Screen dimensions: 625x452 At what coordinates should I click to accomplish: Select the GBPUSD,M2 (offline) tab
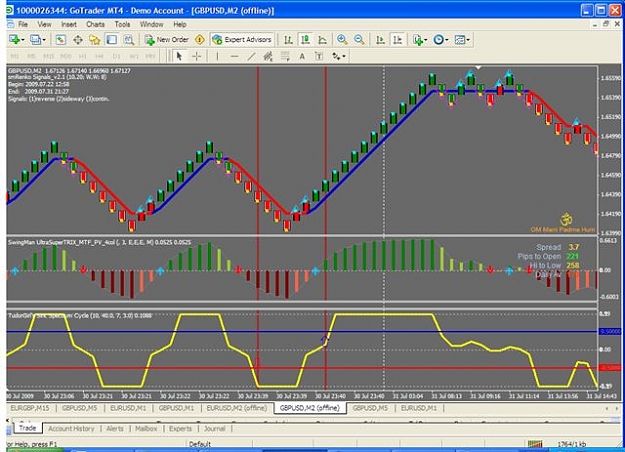(309, 408)
